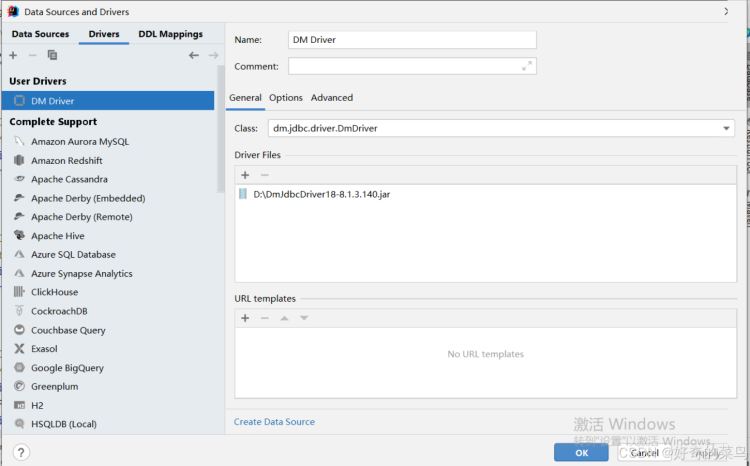The image size is (750, 466).
Task: Select Azure Synapse Analytics driver
Action: [108, 273]
